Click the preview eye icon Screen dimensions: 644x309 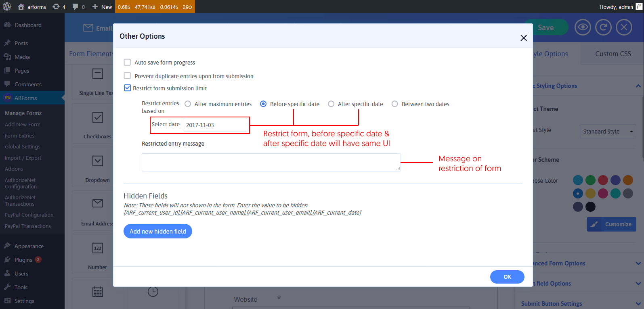click(x=583, y=27)
